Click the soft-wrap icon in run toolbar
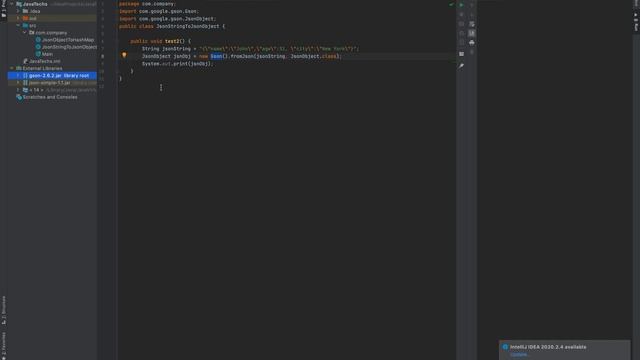640x360 pixels. click(x=472, y=24)
